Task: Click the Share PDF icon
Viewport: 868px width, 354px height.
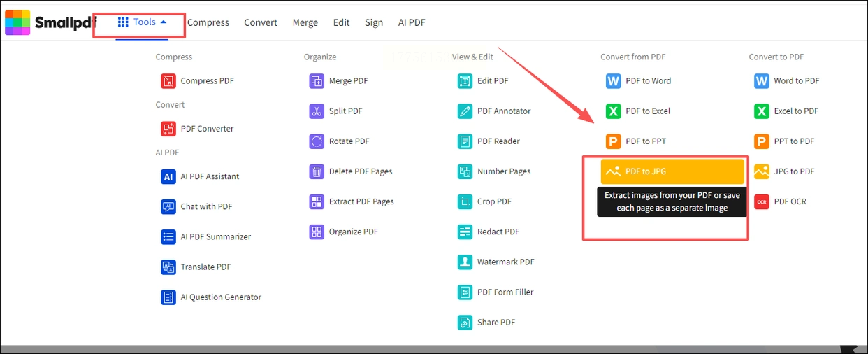Action: [465, 322]
